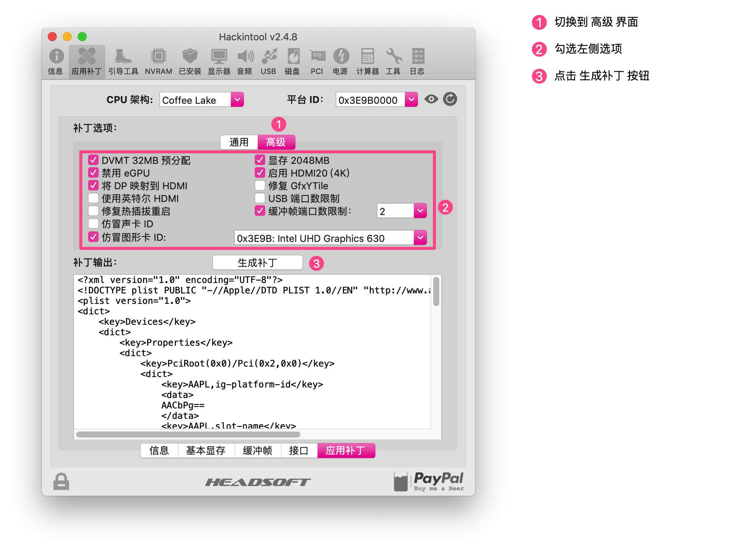The width and height of the screenshot is (756, 551).
Task: Toggle the eye icon next to platform ID
Action: (x=431, y=99)
